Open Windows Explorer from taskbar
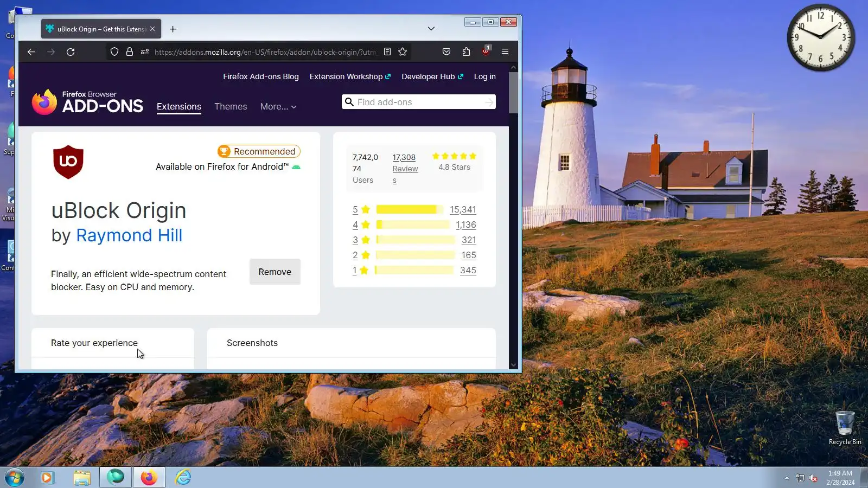The height and width of the screenshot is (488, 868). click(x=82, y=478)
